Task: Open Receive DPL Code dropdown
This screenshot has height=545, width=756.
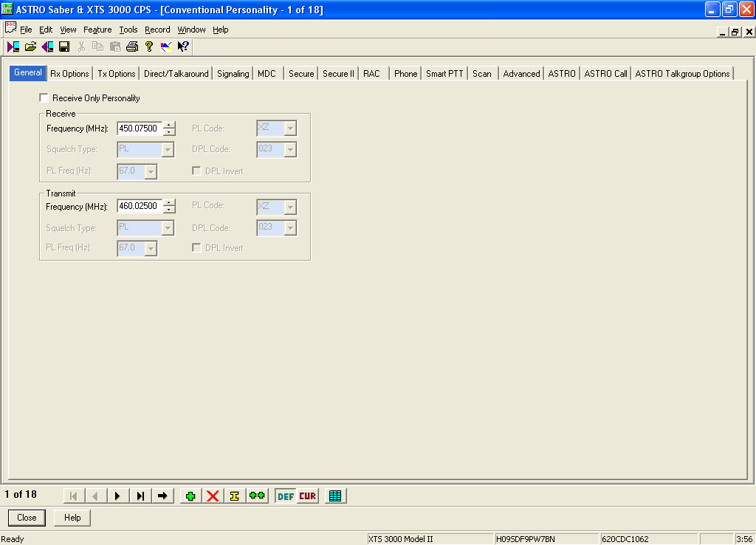Action: click(289, 149)
